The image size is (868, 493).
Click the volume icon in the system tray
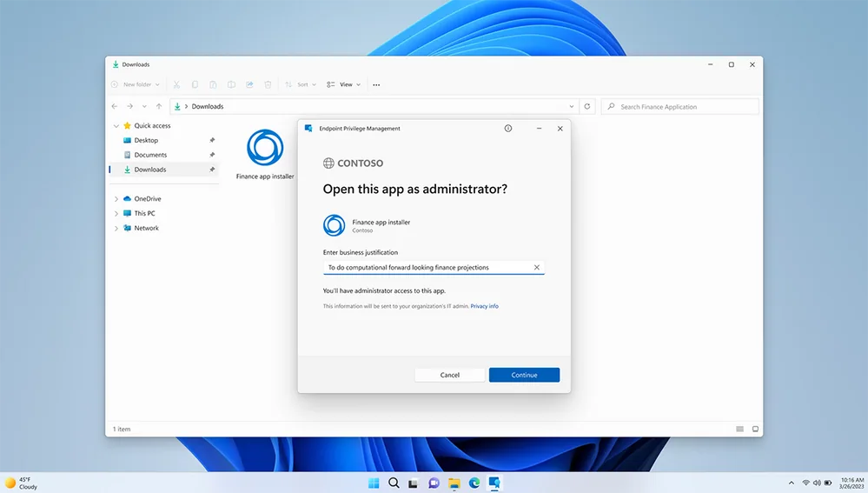click(x=817, y=483)
